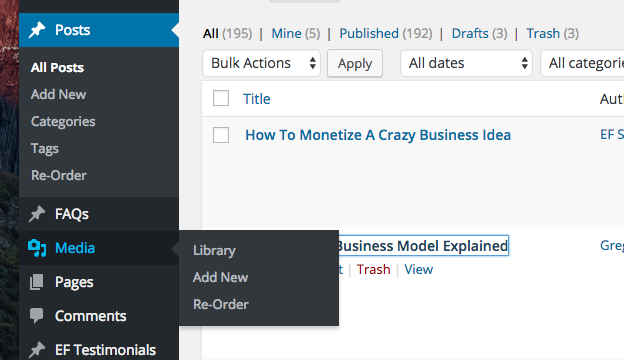The height and width of the screenshot is (360, 624).
Task: Open the Comments menu label
Action: pos(90,316)
